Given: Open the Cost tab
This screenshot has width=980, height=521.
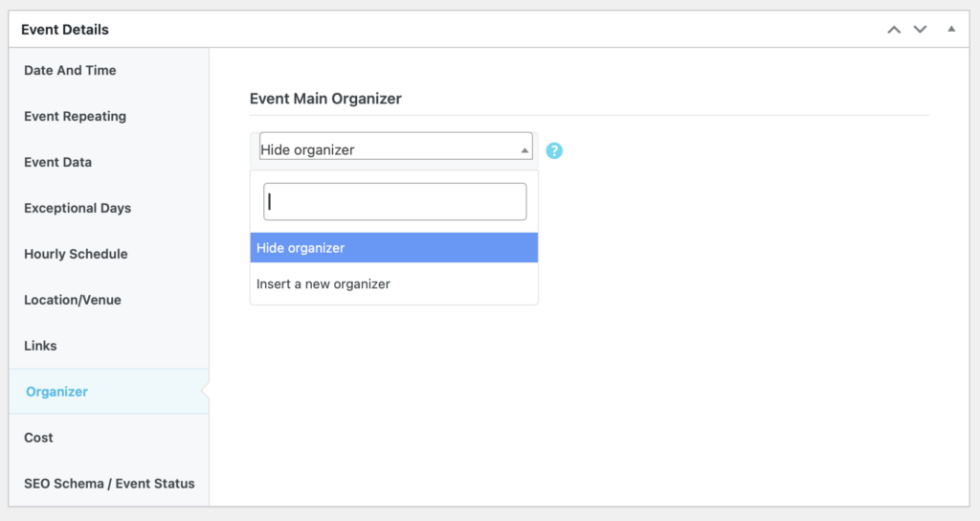Looking at the screenshot, I should [x=39, y=438].
